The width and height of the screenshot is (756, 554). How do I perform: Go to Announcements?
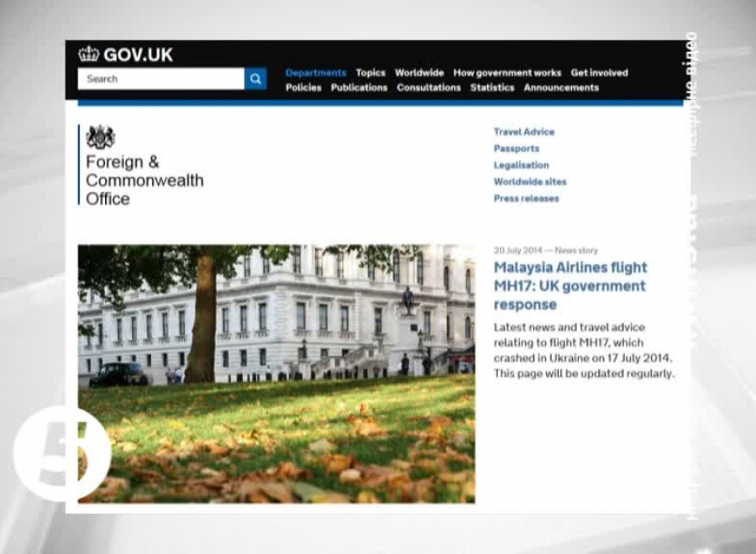click(561, 87)
